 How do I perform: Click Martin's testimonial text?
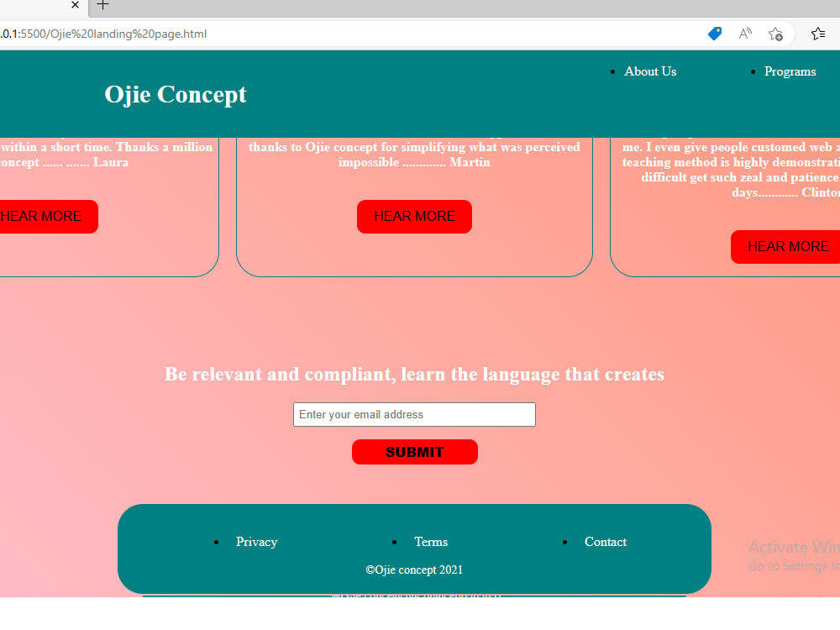point(414,155)
